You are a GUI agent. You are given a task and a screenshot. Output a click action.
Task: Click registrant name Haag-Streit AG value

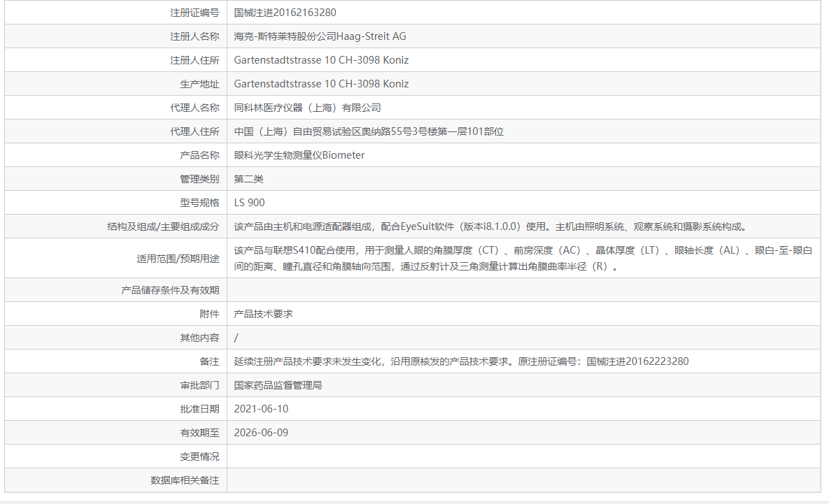(x=320, y=36)
